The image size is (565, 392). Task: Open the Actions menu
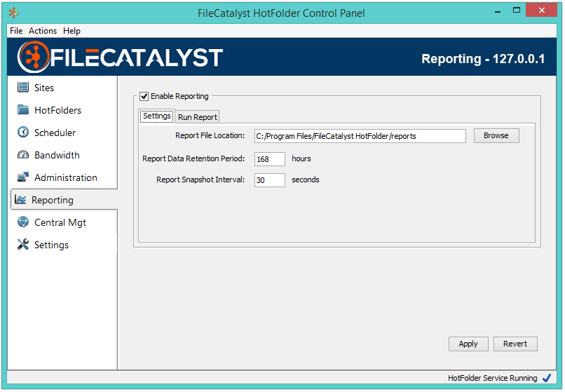point(43,31)
